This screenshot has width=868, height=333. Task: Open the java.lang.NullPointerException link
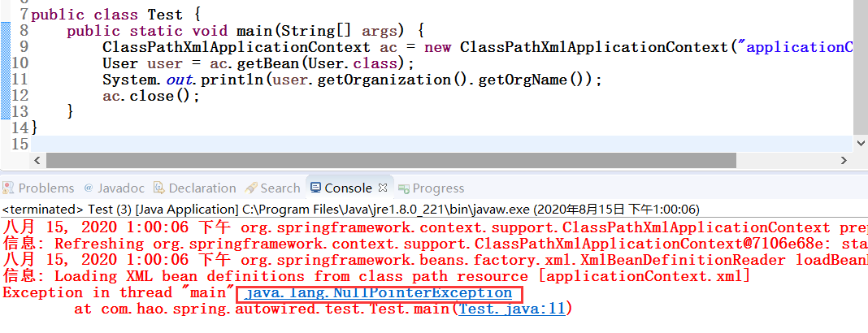378,292
